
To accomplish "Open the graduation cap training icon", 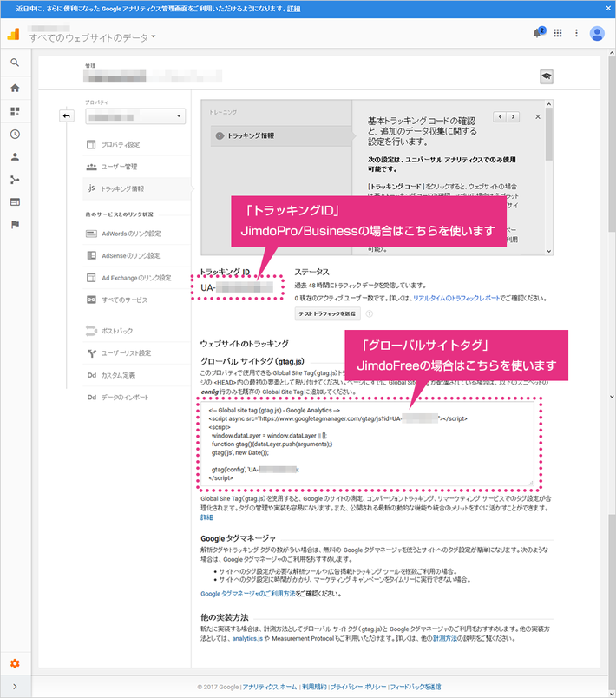I will coord(547,76).
